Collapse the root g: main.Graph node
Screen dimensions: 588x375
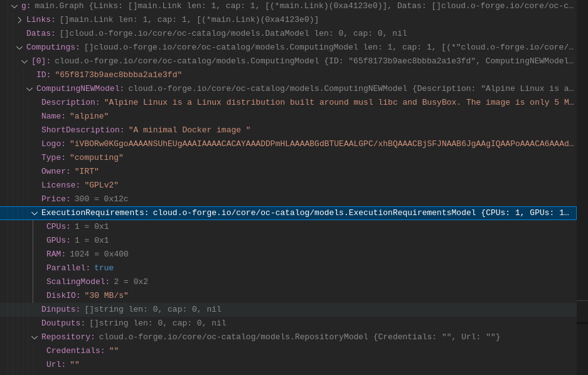pyautogui.click(x=14, y=6)
